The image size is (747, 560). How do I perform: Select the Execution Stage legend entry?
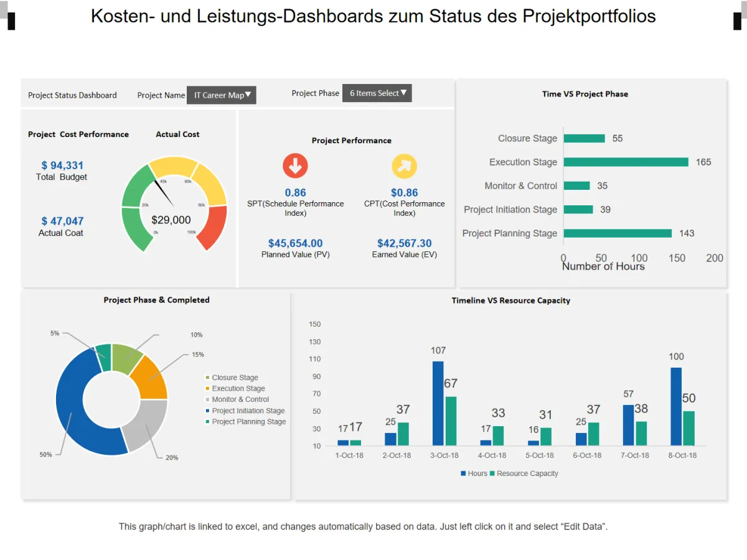click(x=235, y=388)
